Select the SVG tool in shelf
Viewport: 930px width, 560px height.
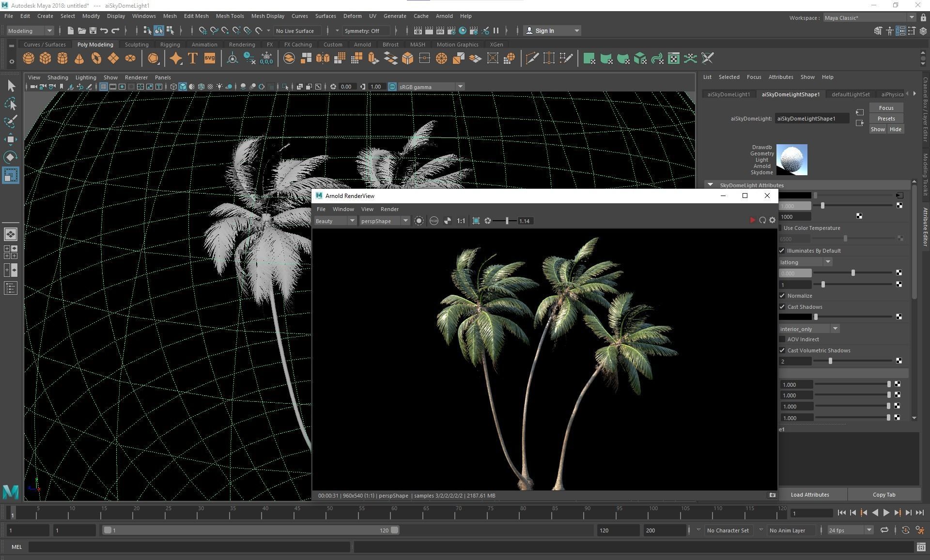pyautogui.click(x=209, y=59)
